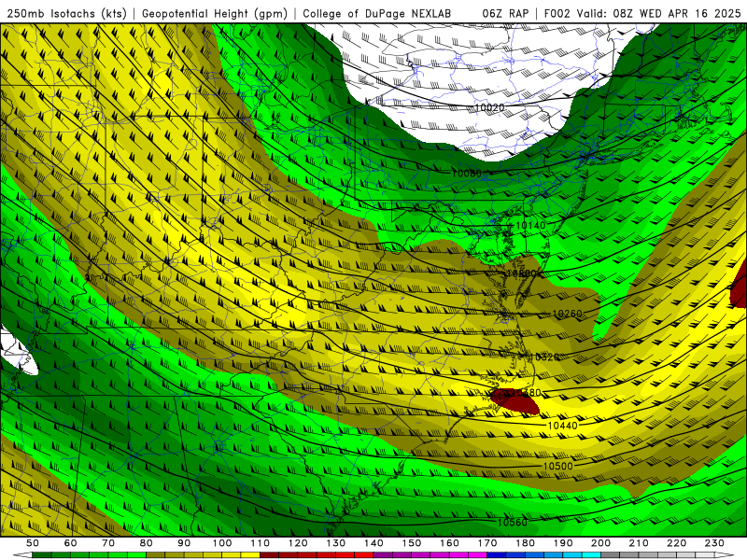Click the 'F002' forecast hour text
This screenshot has width=747, height=560.
(x=557, y=14)
